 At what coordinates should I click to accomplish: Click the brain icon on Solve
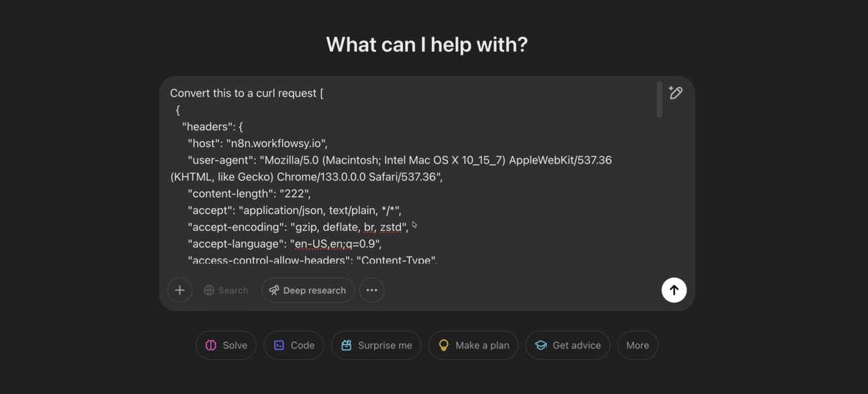(x=211, y=345)
